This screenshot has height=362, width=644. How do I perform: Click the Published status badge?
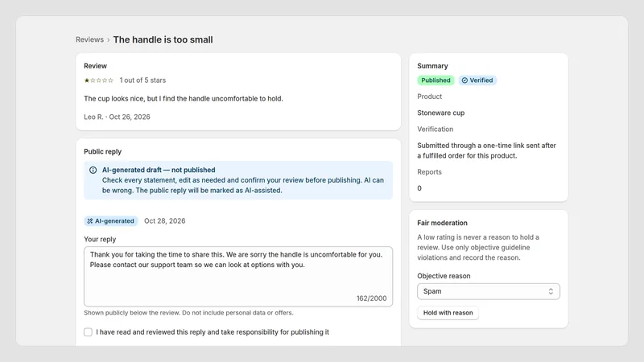436,80
